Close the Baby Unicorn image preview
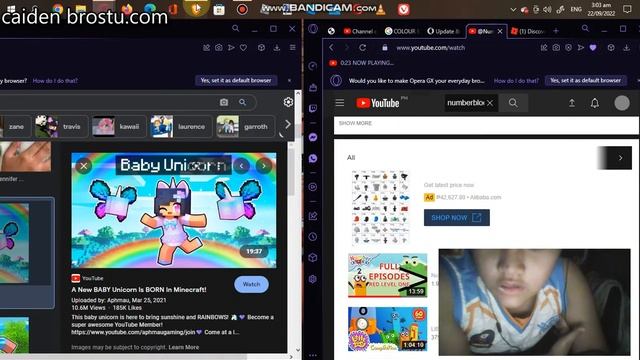Image resolution: width=640 pixels, height=360 pixels. pos(84,166)
